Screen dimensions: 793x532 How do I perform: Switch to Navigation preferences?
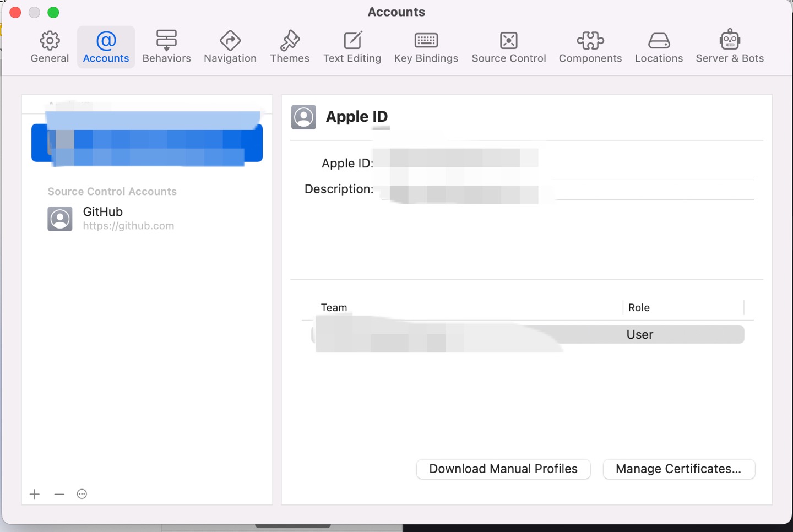click(x=230, y=47)
